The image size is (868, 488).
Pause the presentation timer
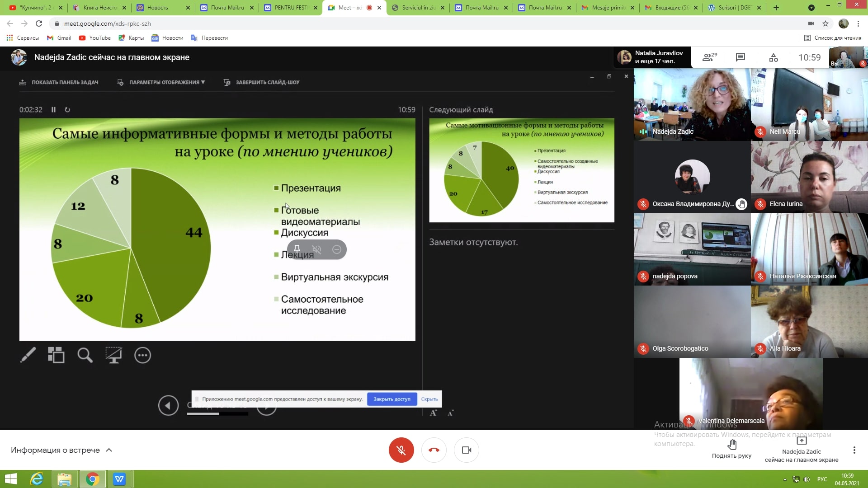tap(53, 110)
